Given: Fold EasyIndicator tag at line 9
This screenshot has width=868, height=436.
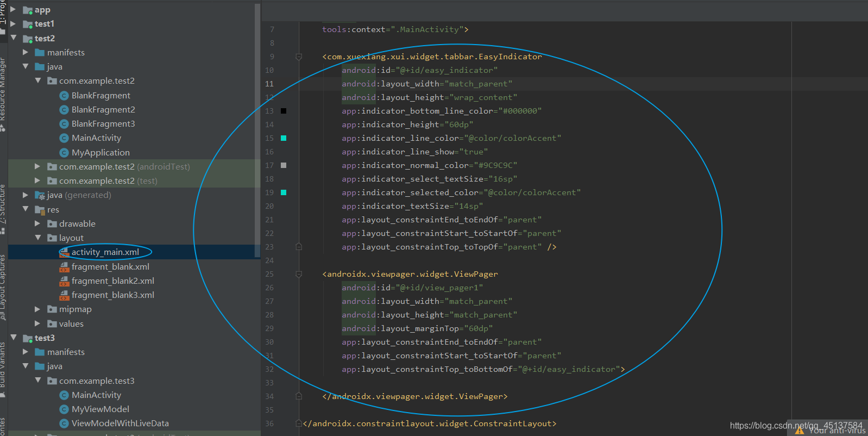Looking at the screenshot, I should [299, 57].
